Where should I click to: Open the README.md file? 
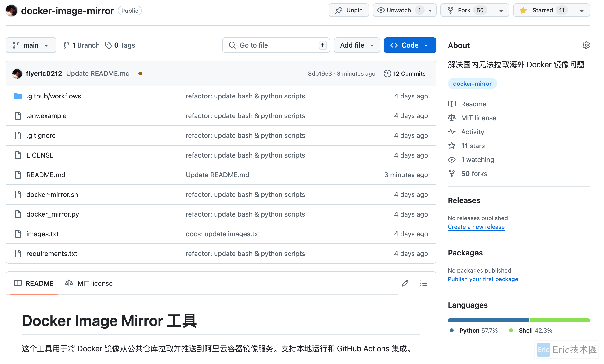coord(46,175)
